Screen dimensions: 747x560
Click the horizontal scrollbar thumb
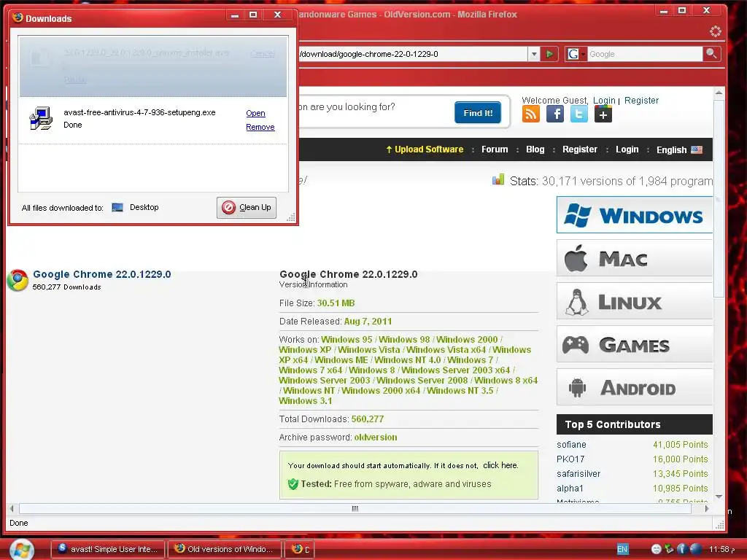(x=355, y=508)
